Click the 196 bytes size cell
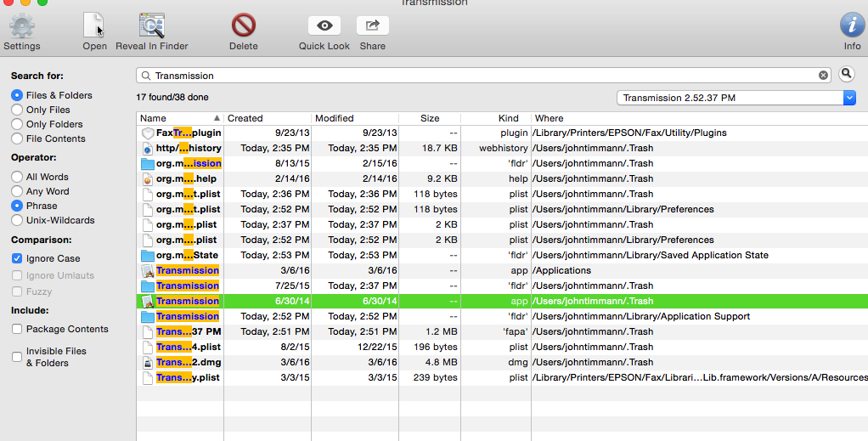Image resolution: width=868 pixels, height=441 pixels. [x=436, y=348]
